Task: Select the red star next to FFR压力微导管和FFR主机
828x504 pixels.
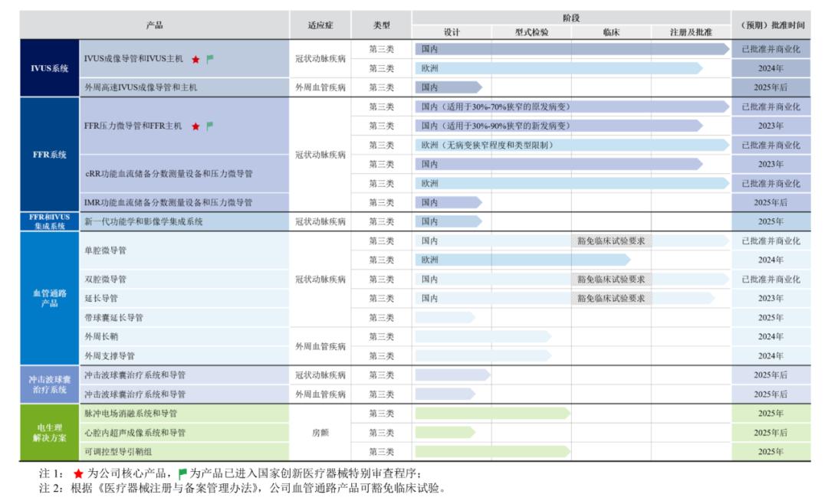Action: pyautogui.click(x=195, y=126)
